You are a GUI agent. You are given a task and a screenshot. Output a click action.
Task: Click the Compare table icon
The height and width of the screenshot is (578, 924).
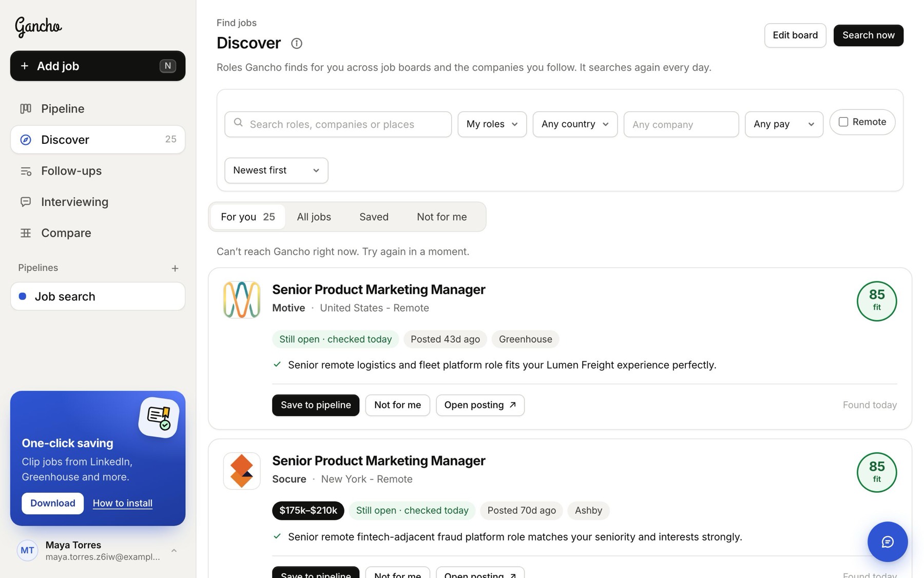click(26, 233)
